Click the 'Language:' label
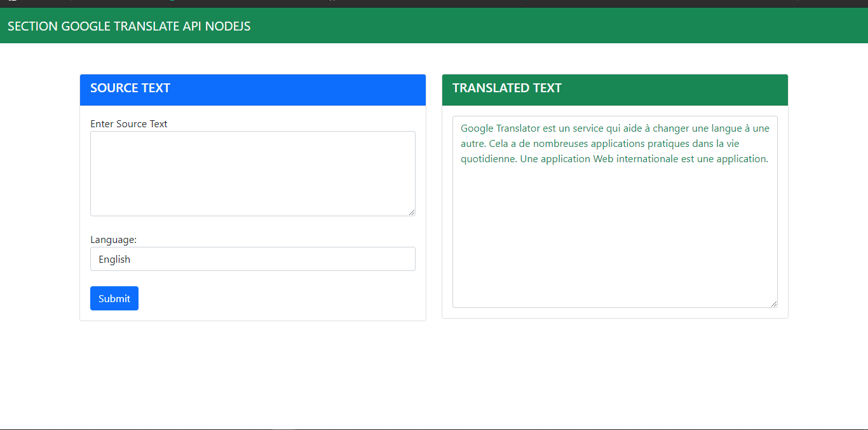Viewport: 868px width, 430px height. (x=114, y=240)
